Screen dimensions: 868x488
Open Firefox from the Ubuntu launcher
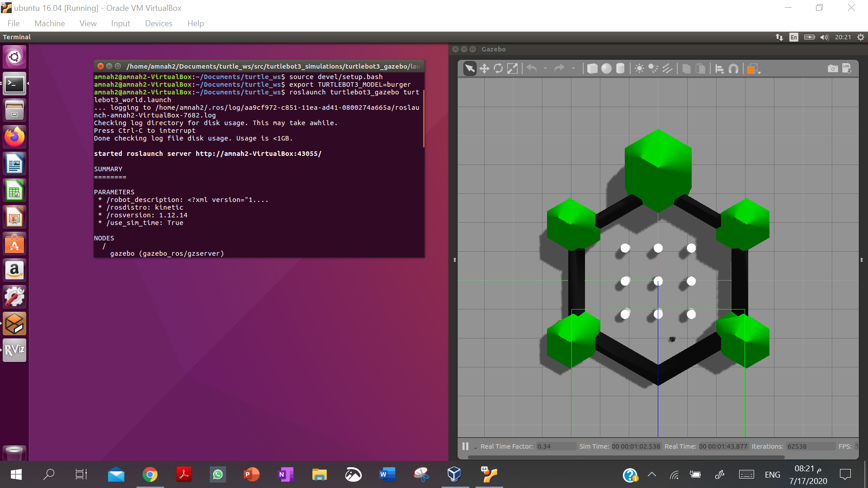[14, 137]
